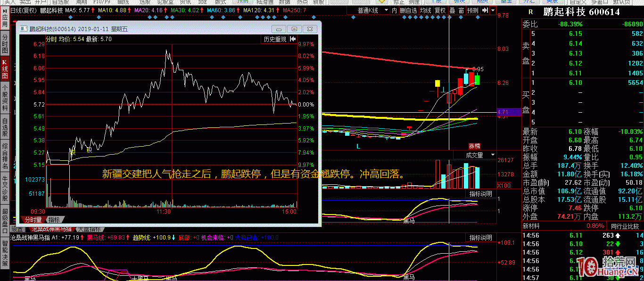Open 指标说明 for the middle indicator pane

[481, 194]
